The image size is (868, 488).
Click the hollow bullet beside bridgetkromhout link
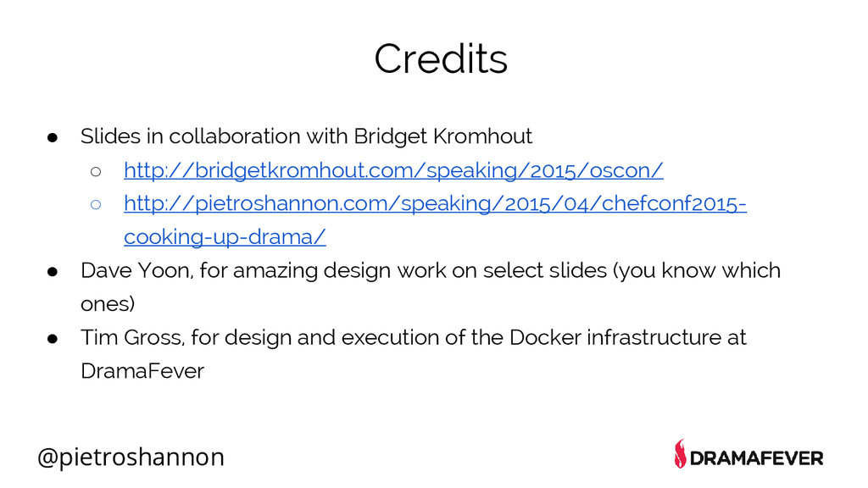tap(96, 171)
